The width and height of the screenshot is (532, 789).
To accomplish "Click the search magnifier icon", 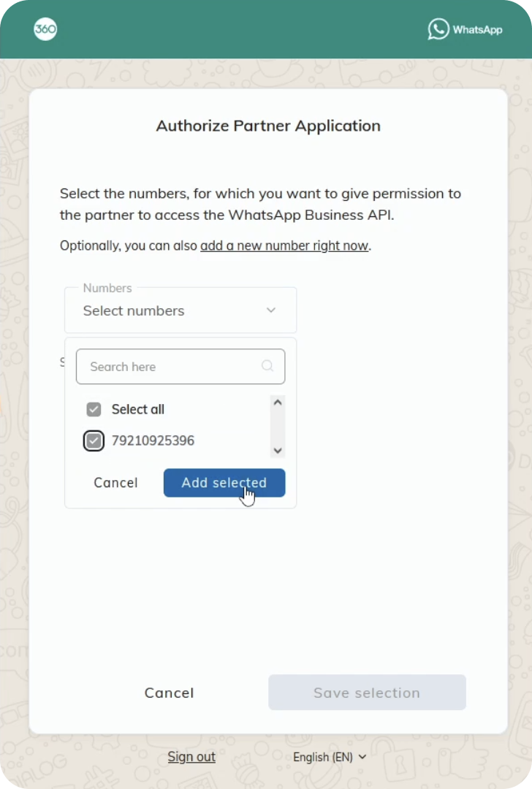I will click(x=267, y=366).
